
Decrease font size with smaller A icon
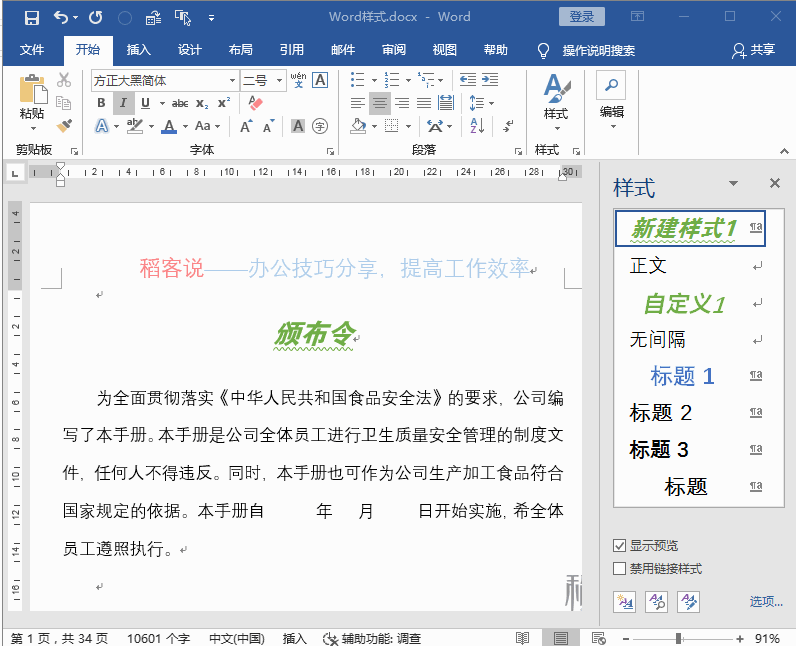coord(268,126)
